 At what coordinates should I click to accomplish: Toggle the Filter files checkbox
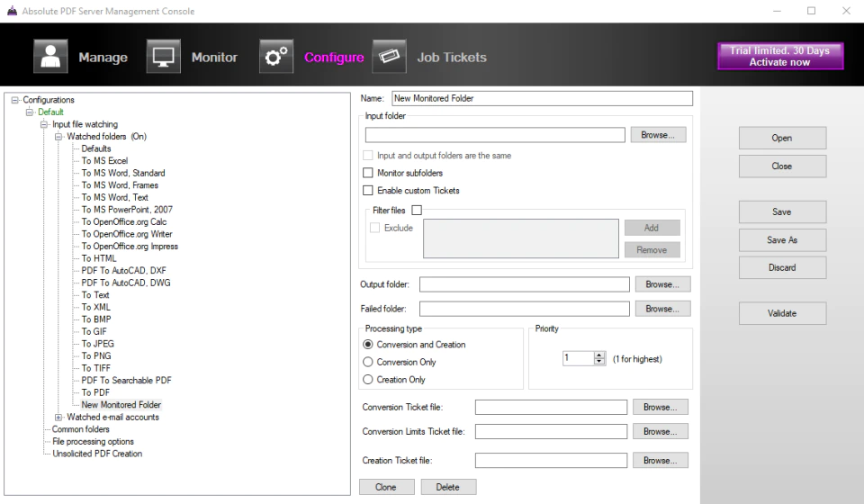pyautogui.click(x=417, y=211)
